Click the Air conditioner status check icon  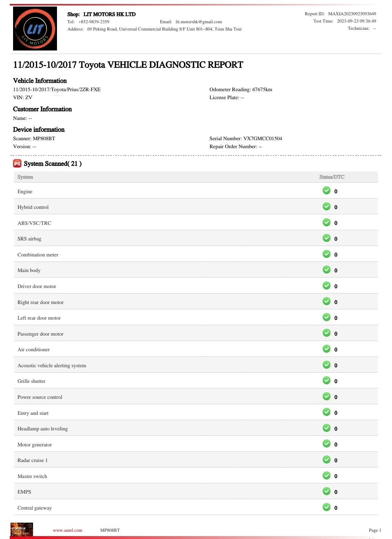coord(327,349)
